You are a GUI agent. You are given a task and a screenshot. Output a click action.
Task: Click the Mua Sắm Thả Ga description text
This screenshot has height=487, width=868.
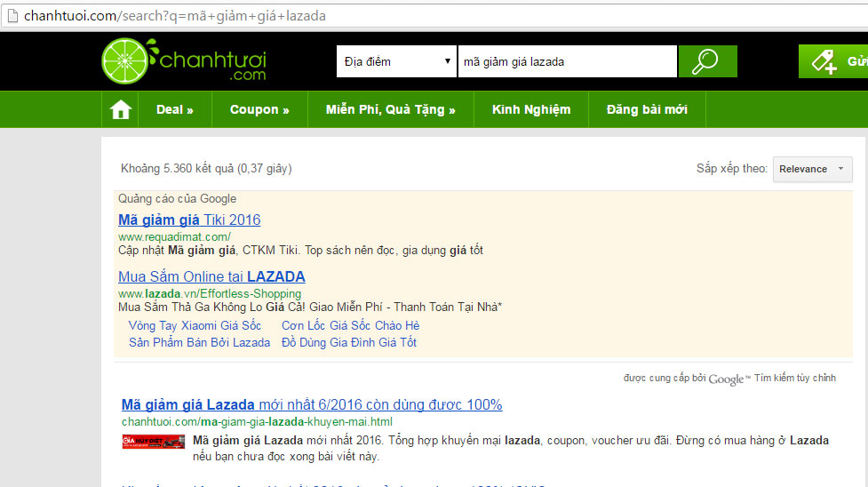tap(310, 307)
